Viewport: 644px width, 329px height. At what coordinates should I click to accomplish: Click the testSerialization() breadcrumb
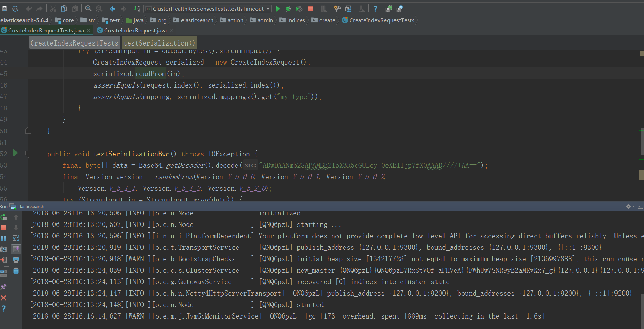[159, 43]
